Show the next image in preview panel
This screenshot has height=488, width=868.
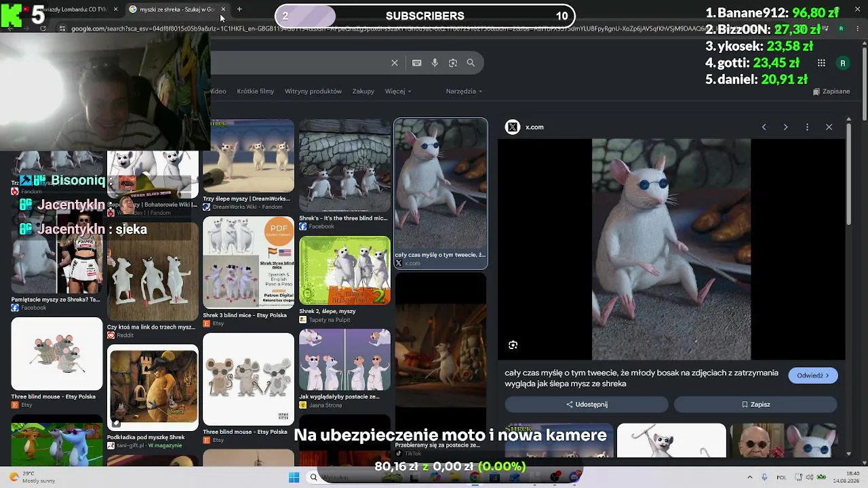(x=785, y=127)
